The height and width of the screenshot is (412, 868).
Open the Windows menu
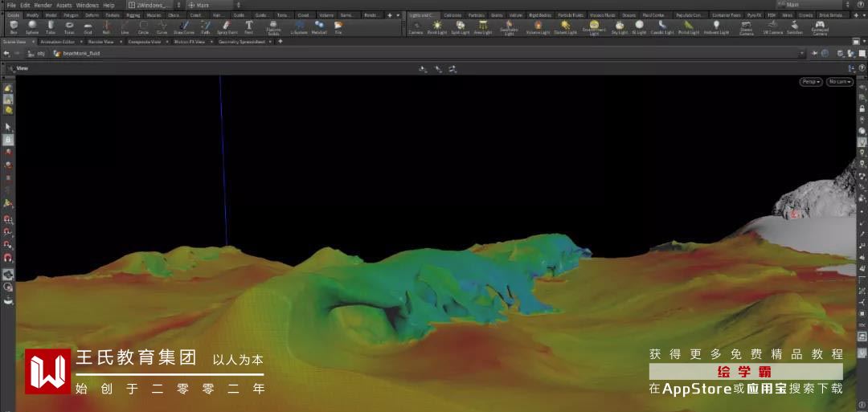(88, 5)
